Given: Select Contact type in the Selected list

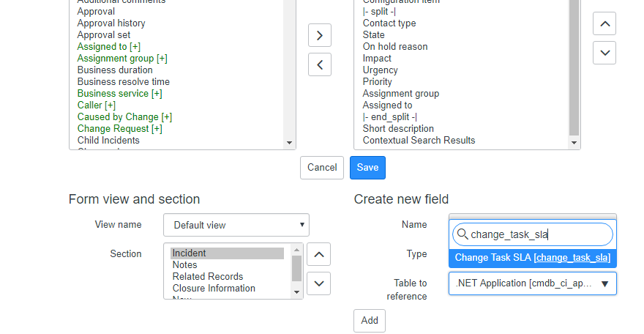Looking at the screenshot, I should click(389, 23).
